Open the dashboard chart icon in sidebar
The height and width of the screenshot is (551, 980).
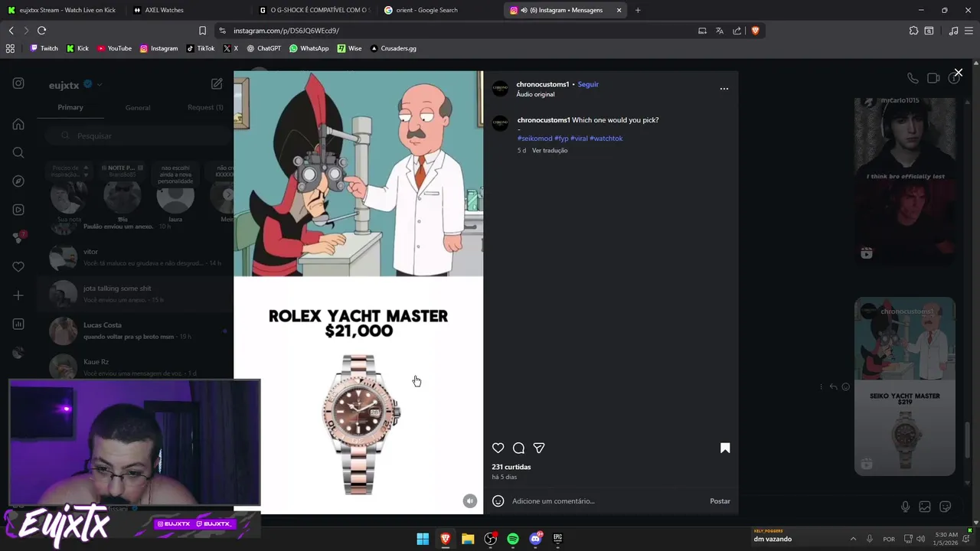[18, 324]
